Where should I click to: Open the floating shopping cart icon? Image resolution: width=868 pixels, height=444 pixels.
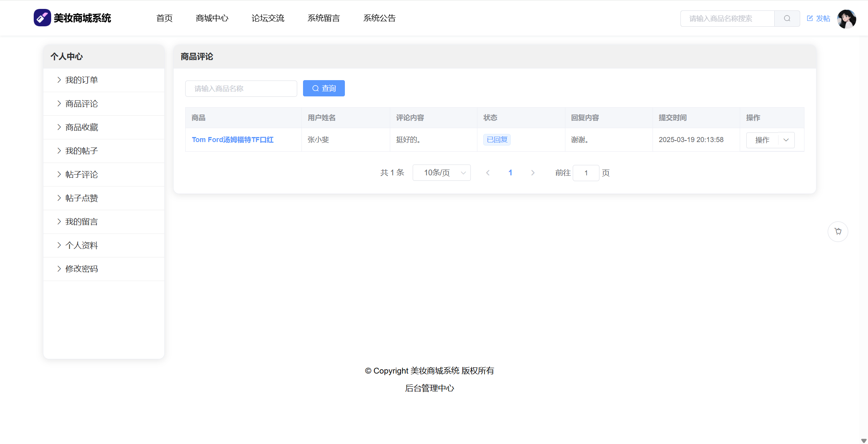(838, 231)
